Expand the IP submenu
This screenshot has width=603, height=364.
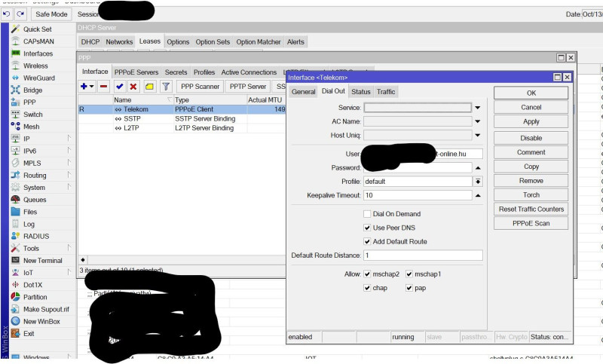69,138
